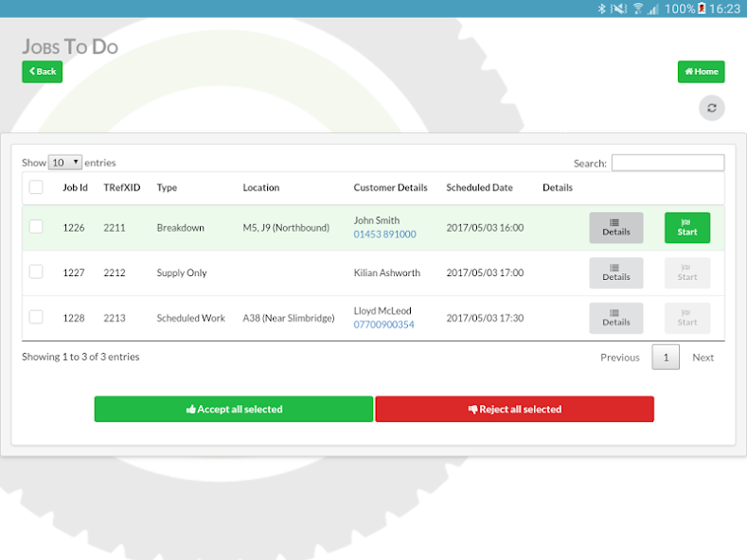The image size is (747, 560).
Task: Click Job Id value 1226
Action: (x=74, y=228)
